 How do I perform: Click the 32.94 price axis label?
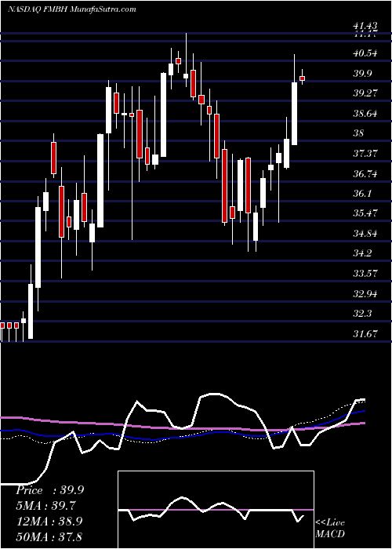pyautogui.click(x=365, y=293)
